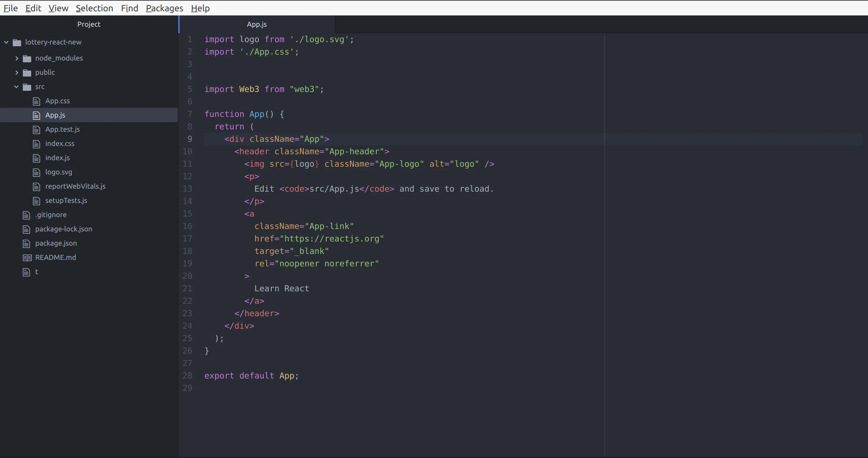Image resolution: width=868 pixels, height=458 pixels.
Task: Click line number 28 in the gutter
Action: pyautogui.click(x=187, y=376)
